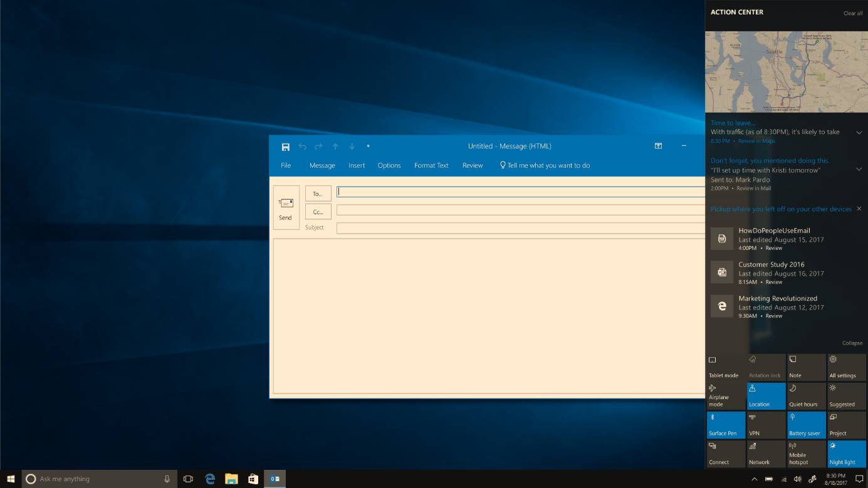Image resolution: width=868 pixels, height=488 pixels.
Task: Click the Seattle map thumbnail
Action: pos(786,72)
